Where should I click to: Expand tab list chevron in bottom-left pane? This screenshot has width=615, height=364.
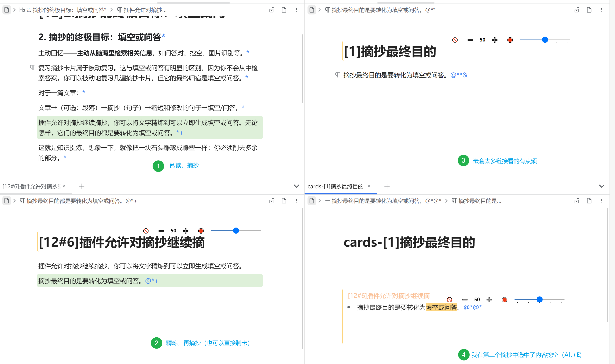point(297,186)
